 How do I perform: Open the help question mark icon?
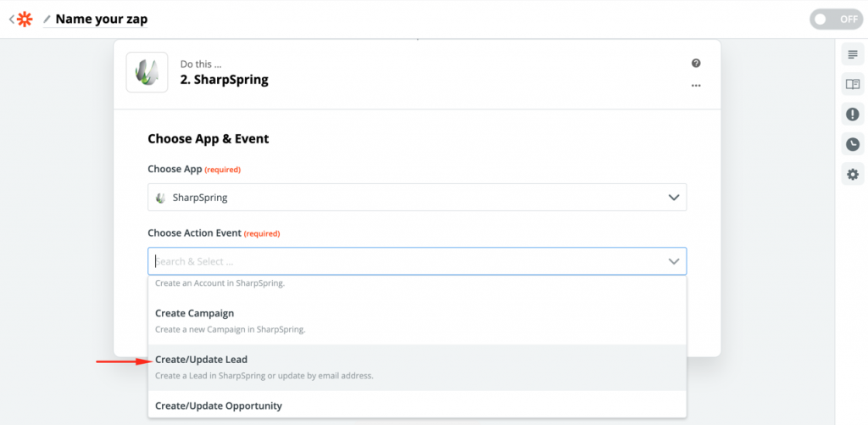(x=696, y=64)
